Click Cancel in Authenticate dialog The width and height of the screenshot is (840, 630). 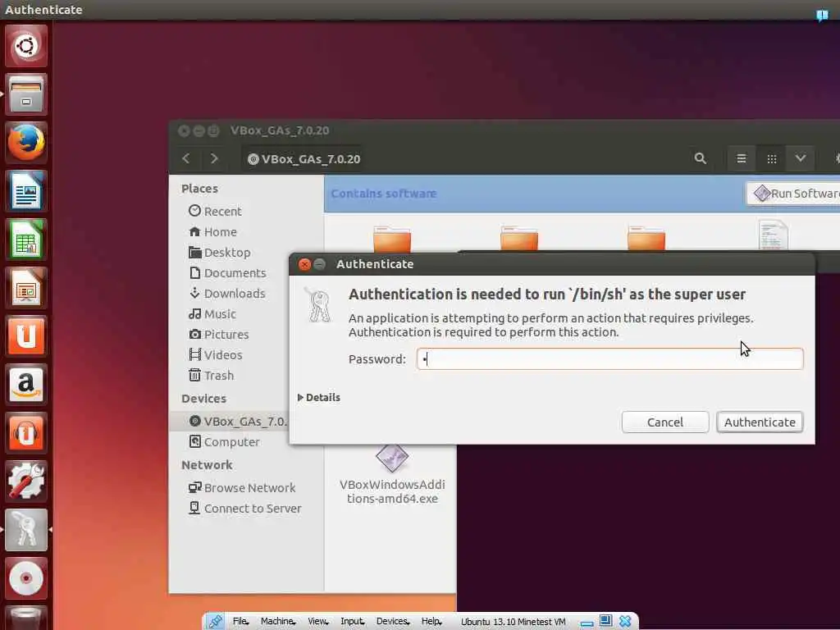point(665,422)
